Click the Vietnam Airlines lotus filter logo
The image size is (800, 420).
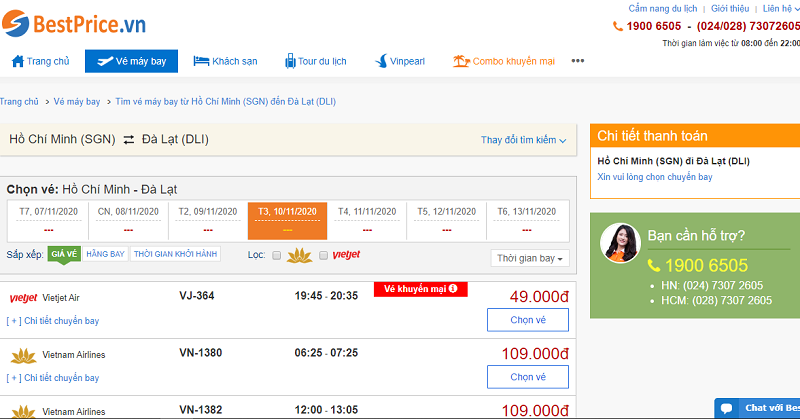click(299, 255)
